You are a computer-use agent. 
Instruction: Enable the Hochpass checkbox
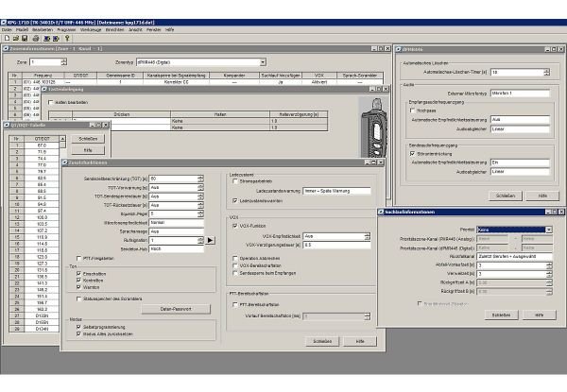pos(412,110)
